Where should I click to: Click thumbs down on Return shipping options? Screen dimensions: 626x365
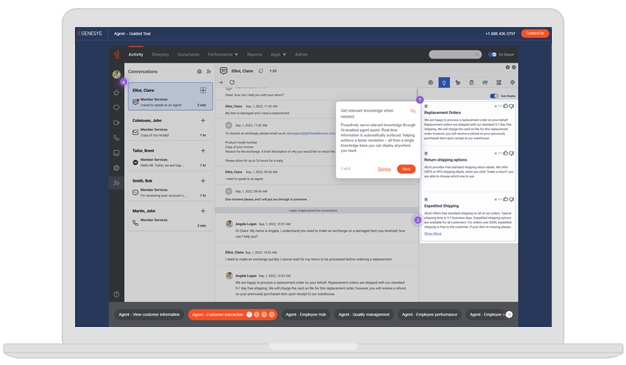pos(511,153)
